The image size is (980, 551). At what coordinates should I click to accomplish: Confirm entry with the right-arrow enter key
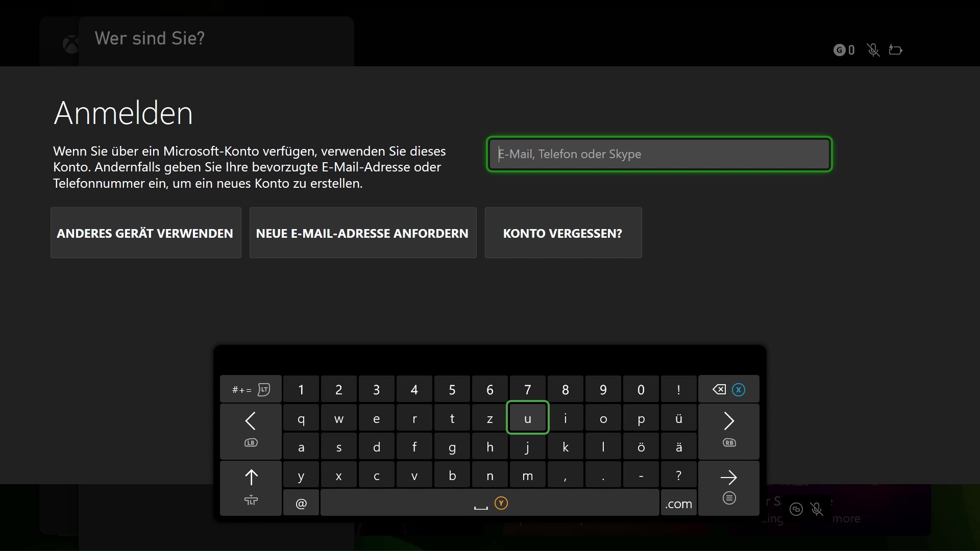pos(729,488)
